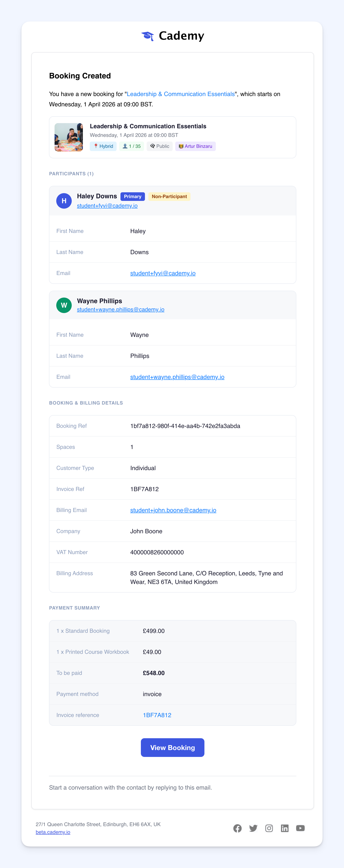
Task: Click the billing email john.boone link
Action: point(173,510)
